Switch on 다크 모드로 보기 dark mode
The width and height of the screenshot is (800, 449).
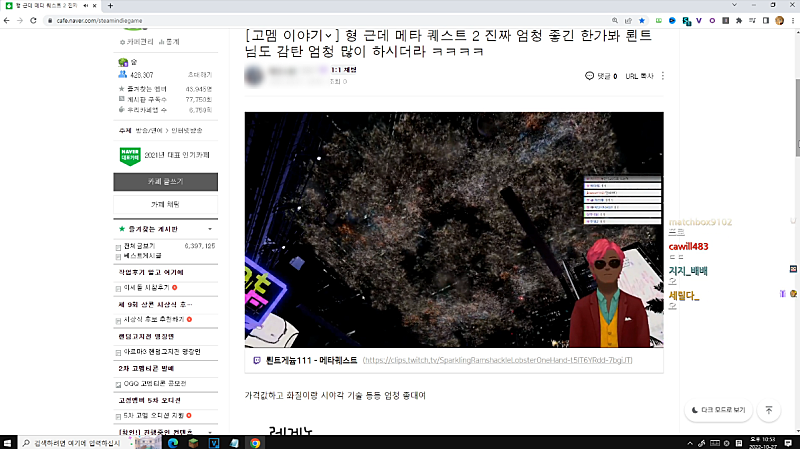(x=718, y=410)
